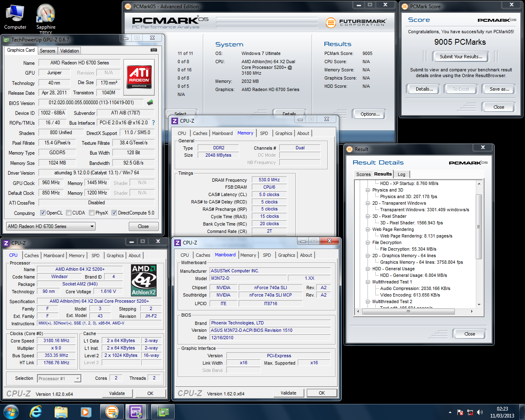Screen dimensions: 525x420
Task: Click the DRAM Frequency value 530.0 MHz
Action: coord(269,180)
